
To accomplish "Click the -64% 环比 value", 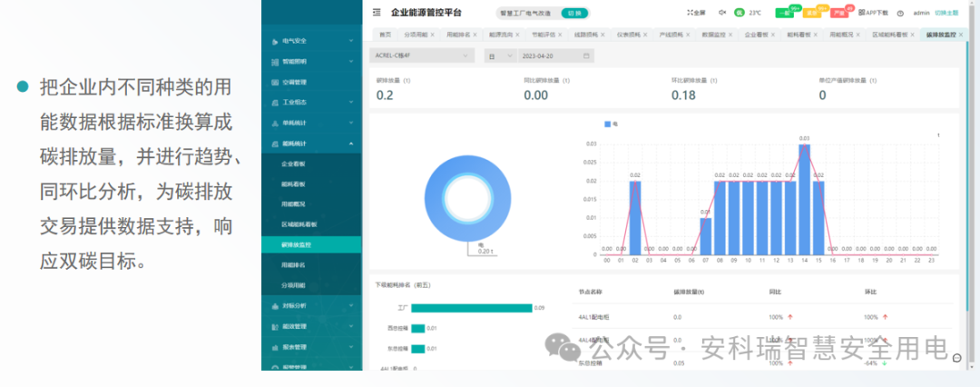I will click(x=870, y=363).
